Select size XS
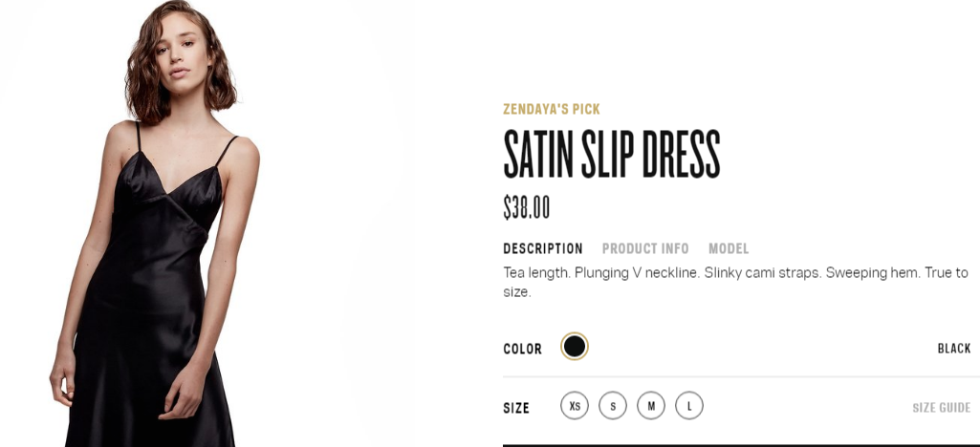Viewport: 980px width, 447px height. pyautogui.click(x=575, y=406)
